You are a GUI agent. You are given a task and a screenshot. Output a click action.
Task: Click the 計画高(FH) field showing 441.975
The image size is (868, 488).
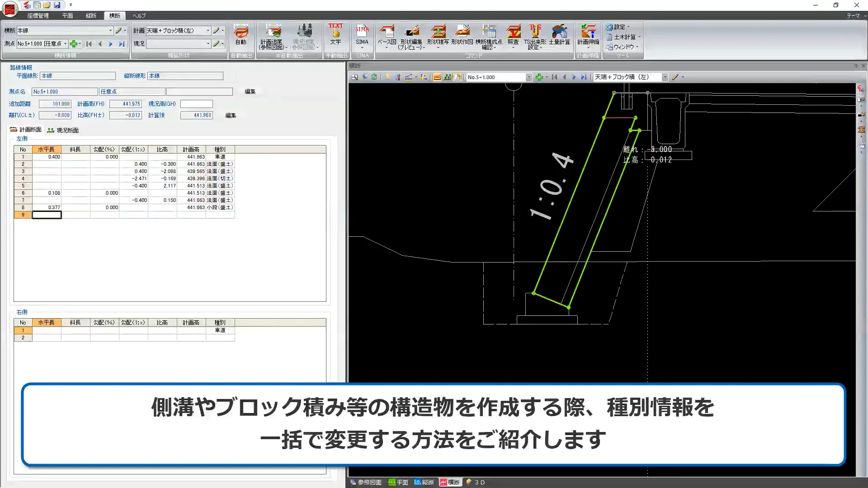[126, 104]
